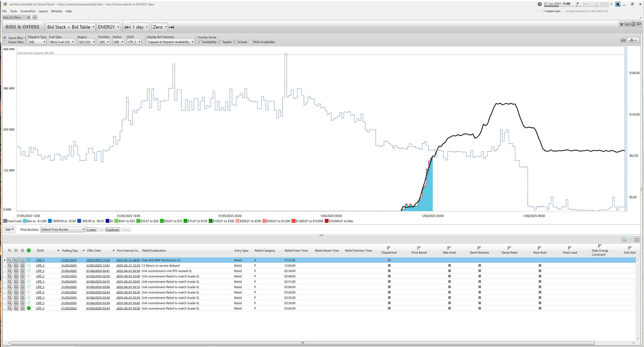Image resolution: width=644 pixels, height=347 pixels.
Task: Click the horizontal scrollbar under the bid table
Action: pyautogui.click(x=303, y=343)
